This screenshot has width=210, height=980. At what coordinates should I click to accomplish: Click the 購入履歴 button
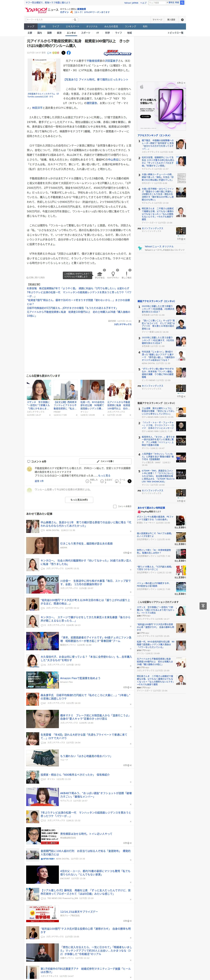coord(171,19)
